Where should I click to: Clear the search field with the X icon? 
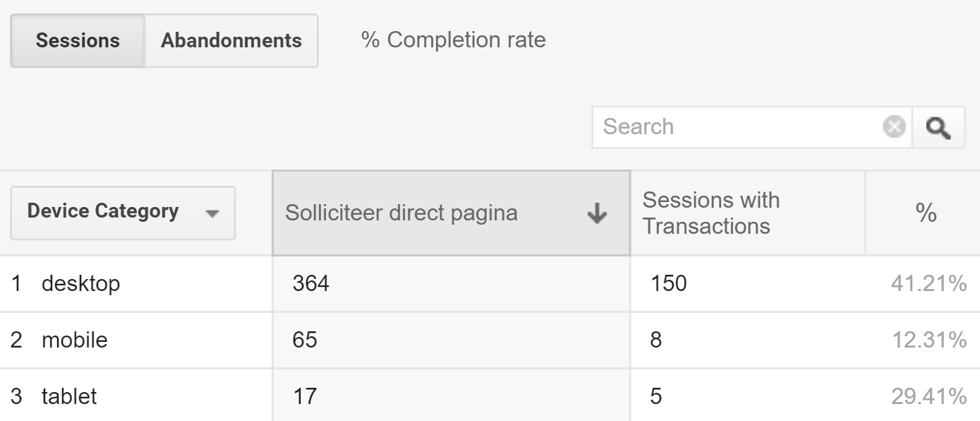click(894, 127)
